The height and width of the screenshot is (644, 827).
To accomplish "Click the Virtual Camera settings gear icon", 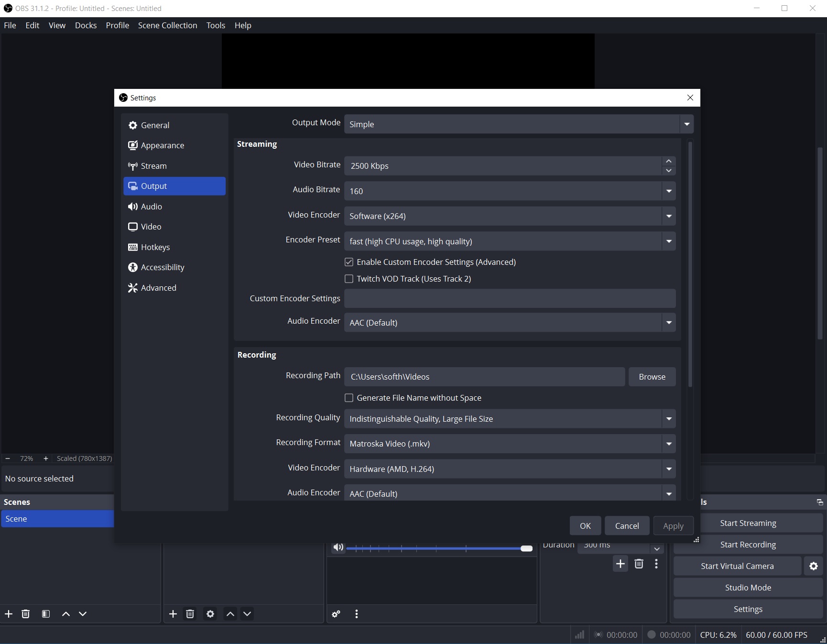I will pos(813,566).
